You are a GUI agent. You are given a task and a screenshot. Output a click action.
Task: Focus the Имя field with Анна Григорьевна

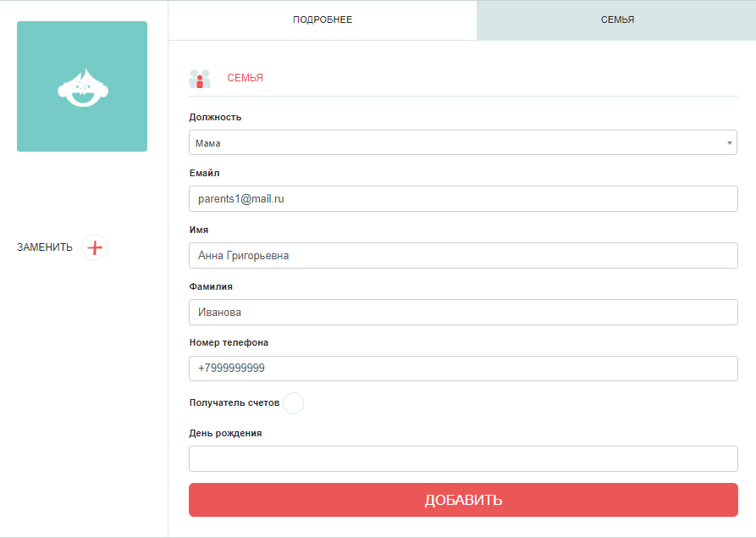click(463, 256)
